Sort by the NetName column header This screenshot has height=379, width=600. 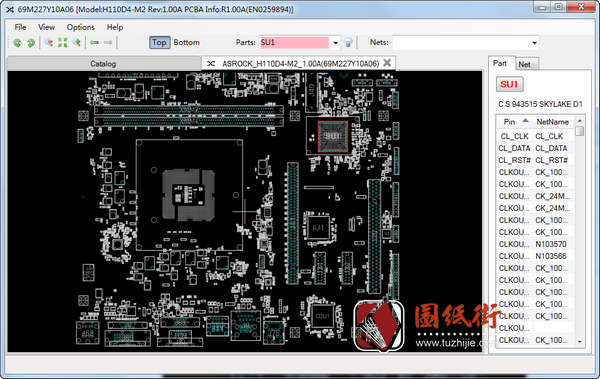[x=553, y=122]
